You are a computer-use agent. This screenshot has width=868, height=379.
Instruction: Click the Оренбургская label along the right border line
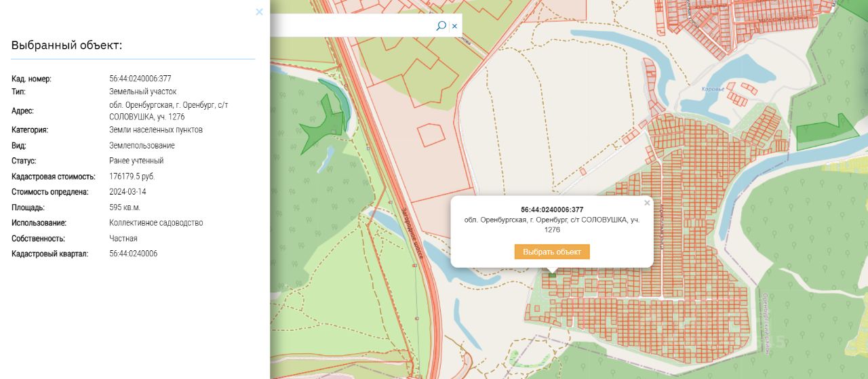(764, 323)
